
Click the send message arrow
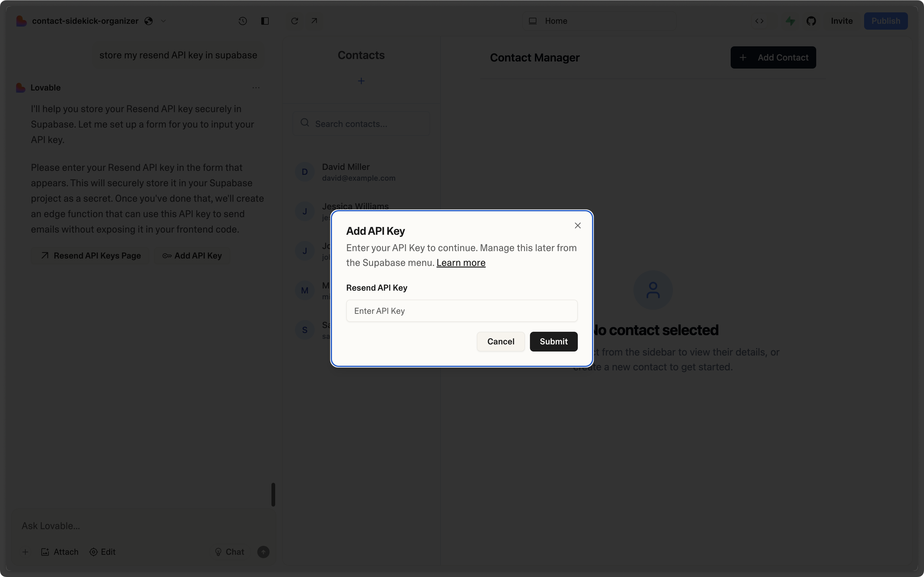(263, 552)
